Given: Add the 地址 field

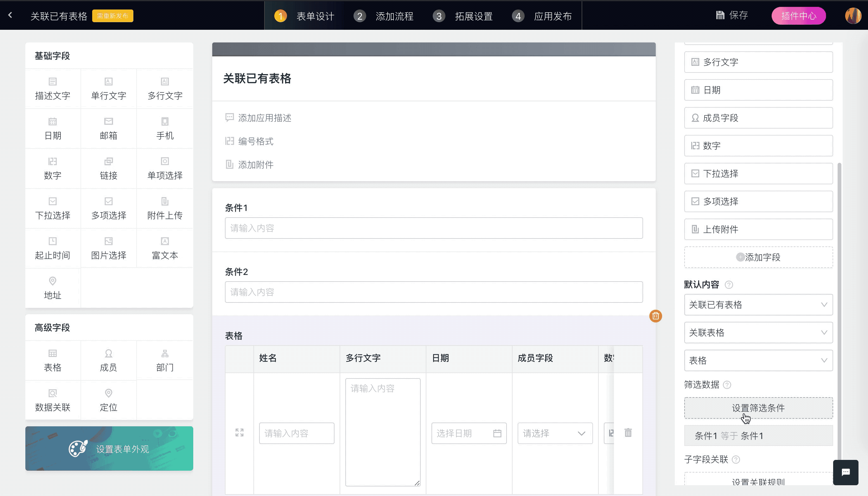Looking at the screenshot, I should (53, 288).
